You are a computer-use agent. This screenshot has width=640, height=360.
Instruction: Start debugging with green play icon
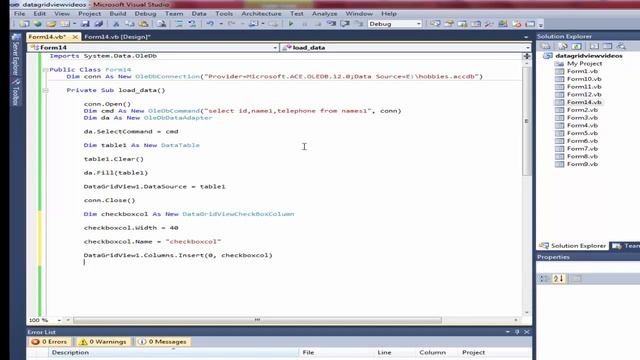pyautogui.click(x=291, y=24)
